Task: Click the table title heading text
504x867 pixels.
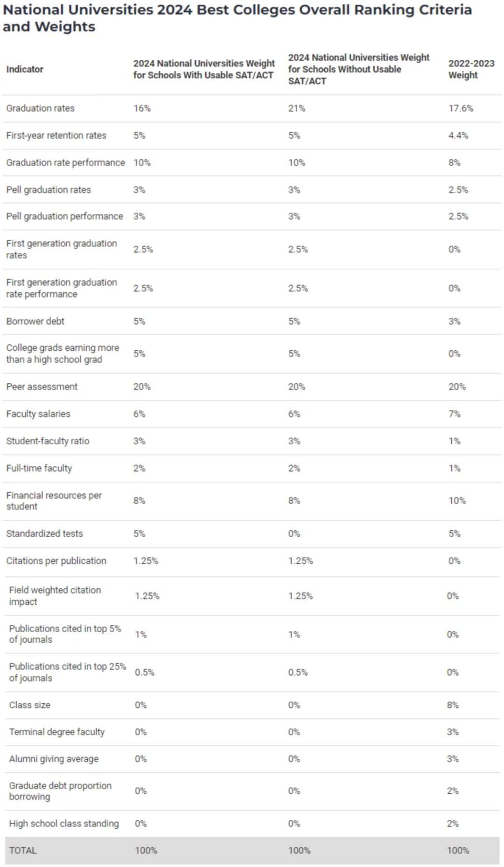Action: click(237, 18)
